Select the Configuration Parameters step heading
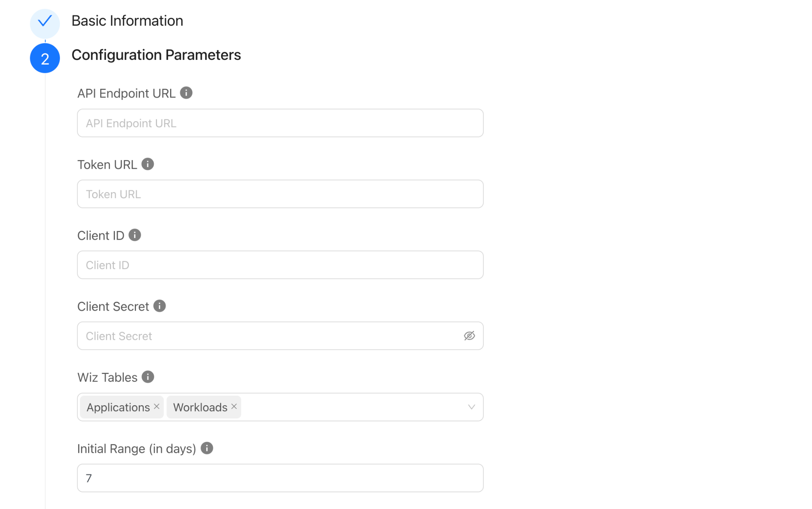 pos(156,55)
